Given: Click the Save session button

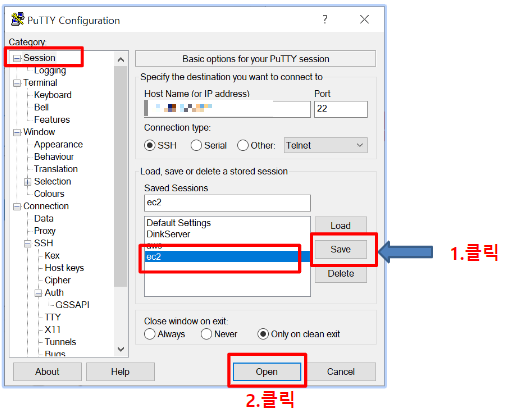Looking at the screenshot, I should (x=341, y=249).
